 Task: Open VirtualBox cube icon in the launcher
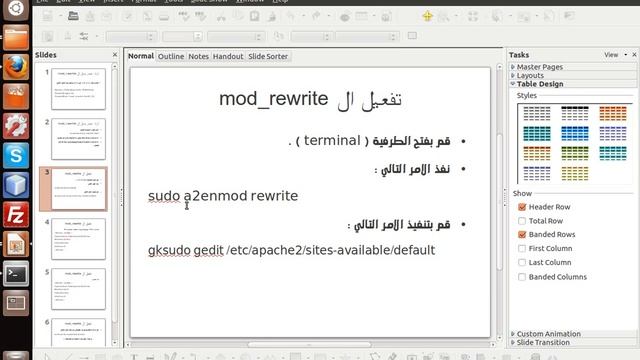[x=16, y=185]
